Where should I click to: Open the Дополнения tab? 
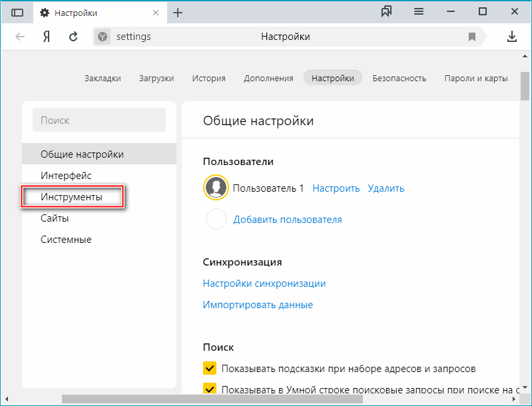(x=268, y=78)
